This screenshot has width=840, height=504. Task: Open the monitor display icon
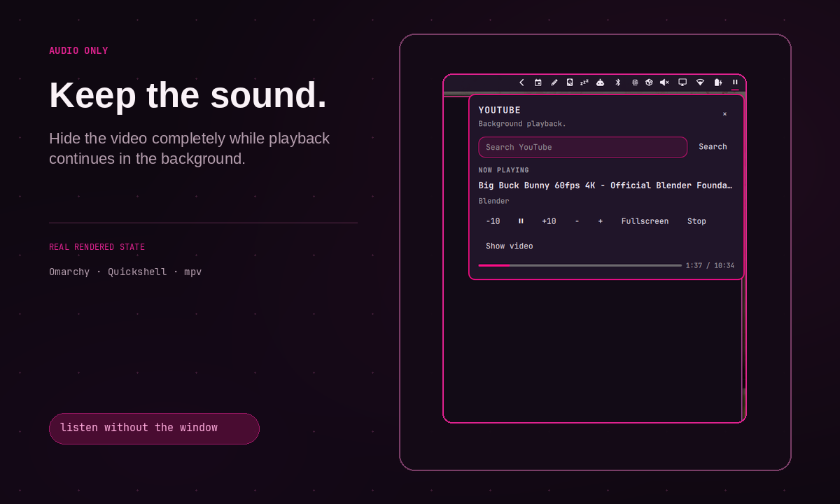[x=682, y=83]
